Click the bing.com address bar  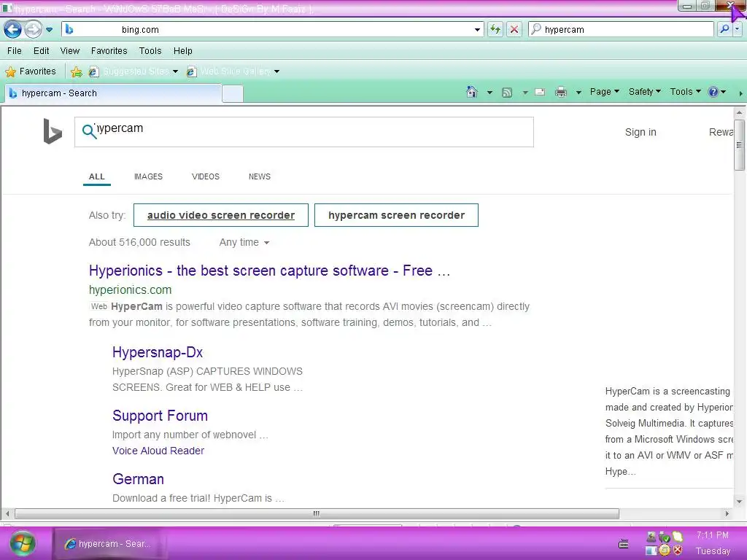click(x=273, y=29)
